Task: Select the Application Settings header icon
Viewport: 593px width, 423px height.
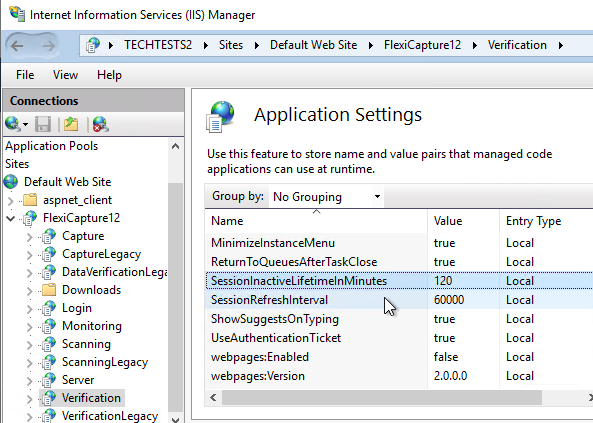Action: coord(220,116)
